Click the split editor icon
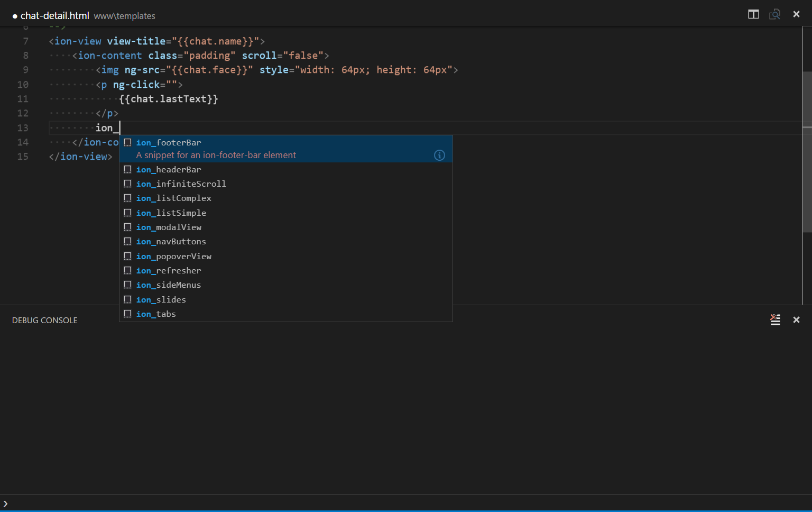Screen dimensions: 812x512 pyautogui.click(x=753, y=14)
